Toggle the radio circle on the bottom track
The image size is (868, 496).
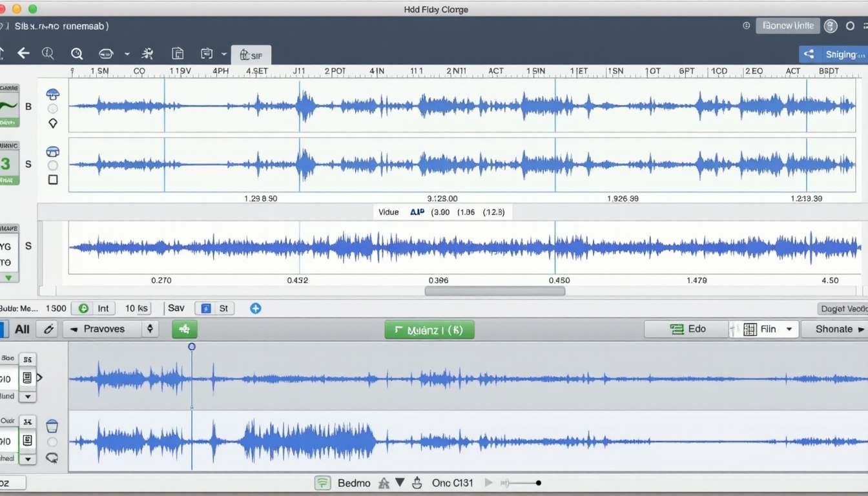pos(52,442)
